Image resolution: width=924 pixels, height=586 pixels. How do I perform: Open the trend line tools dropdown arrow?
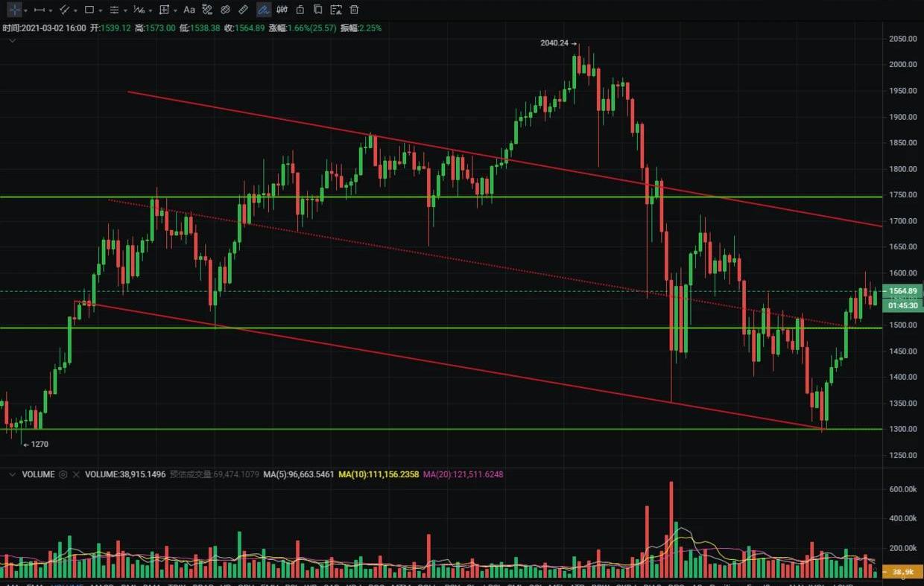click(x=76, y=10)
